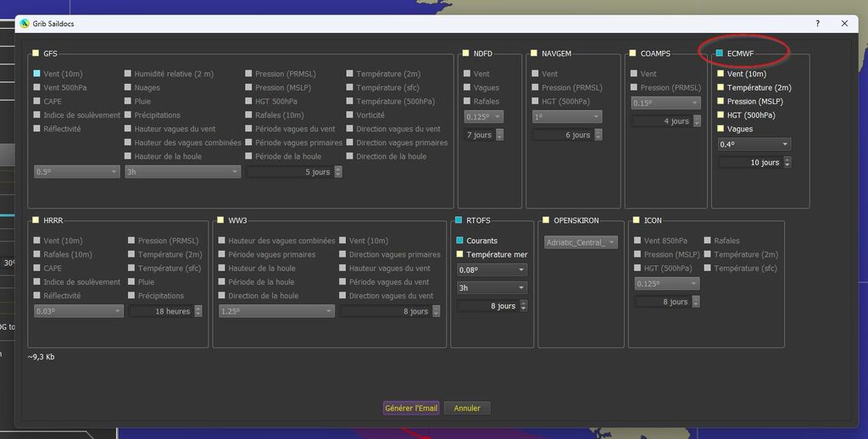This screenshot has height=439, width=868.
Task: Enable the GFS model group checkbox
Action: click(36, 53)
